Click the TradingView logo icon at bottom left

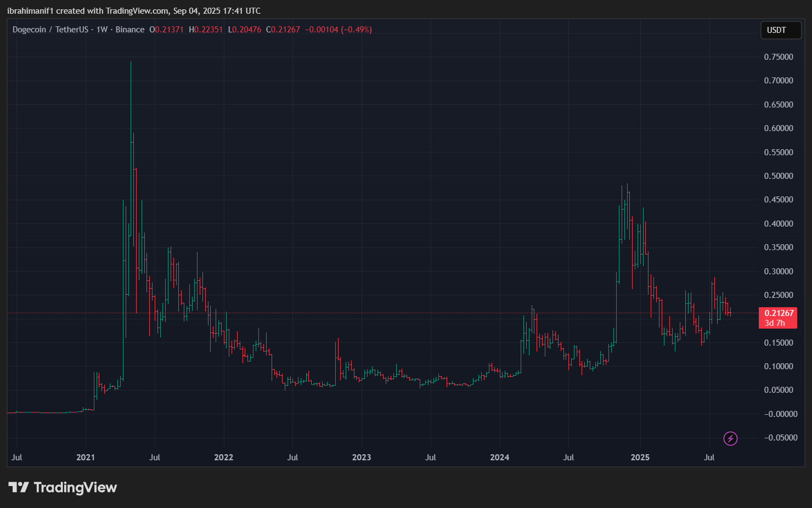point(18,487)
